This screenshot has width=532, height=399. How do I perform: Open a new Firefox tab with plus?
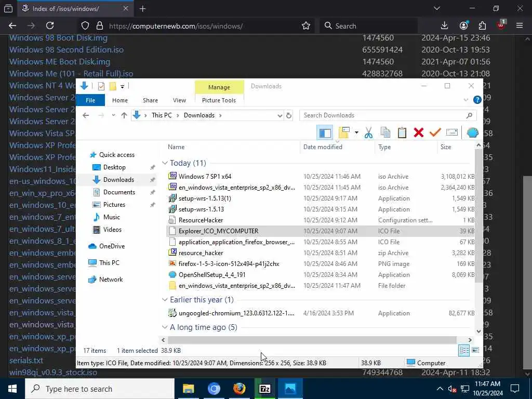[142, 9]
